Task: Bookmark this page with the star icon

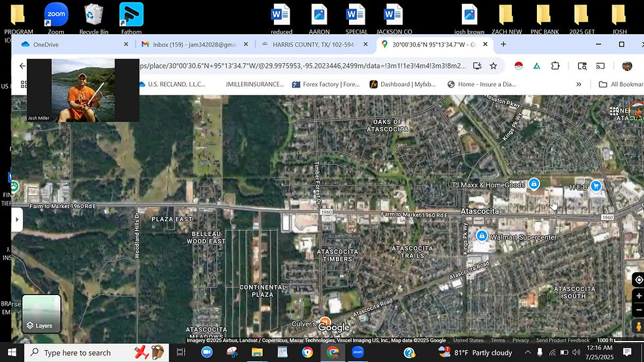Action: [494, 66]
